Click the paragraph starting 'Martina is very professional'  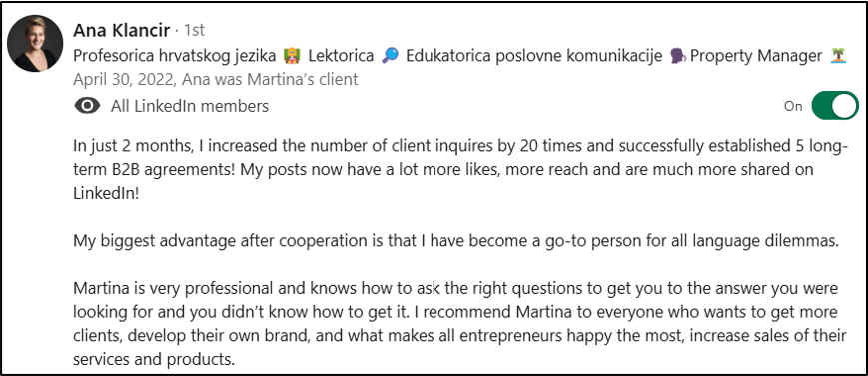[460, 324]
